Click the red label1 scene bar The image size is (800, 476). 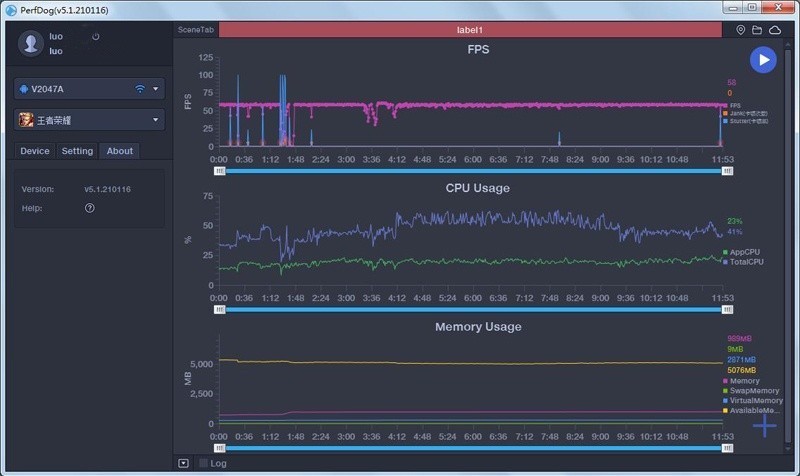469,30
